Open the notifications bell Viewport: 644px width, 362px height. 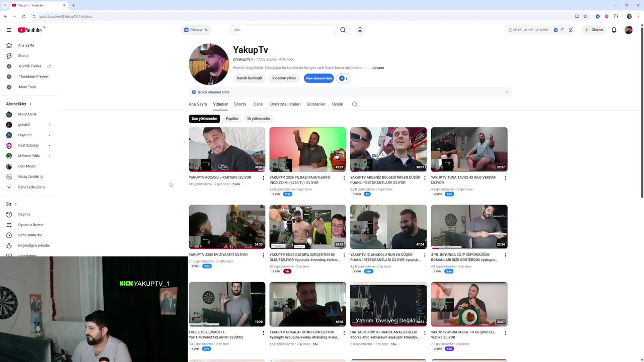[614, 30]
